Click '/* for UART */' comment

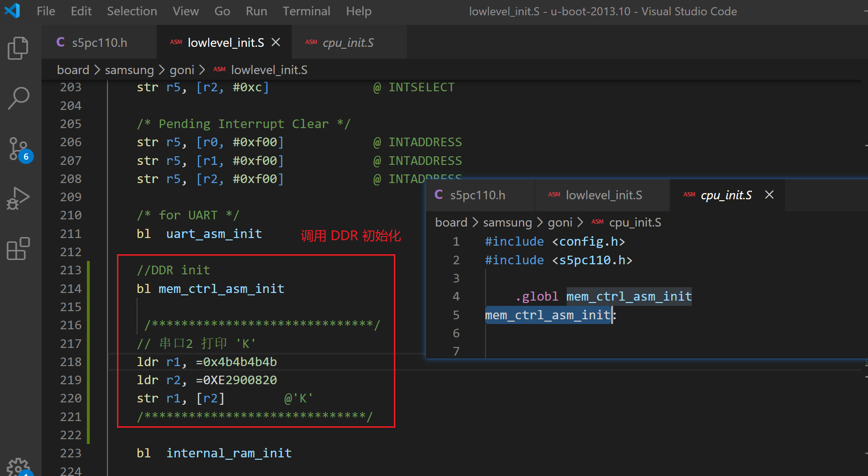tap(188, 215)
